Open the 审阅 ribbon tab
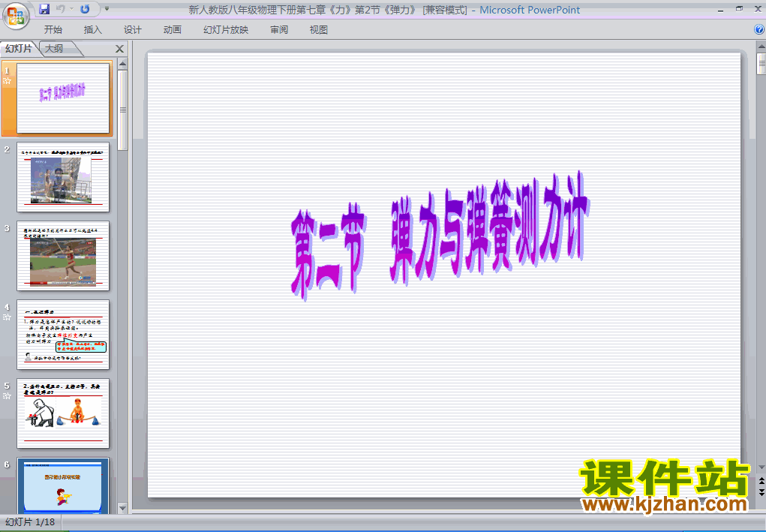Image resolution: width=766 pixels, height=532 pixels. coord(279,30)
